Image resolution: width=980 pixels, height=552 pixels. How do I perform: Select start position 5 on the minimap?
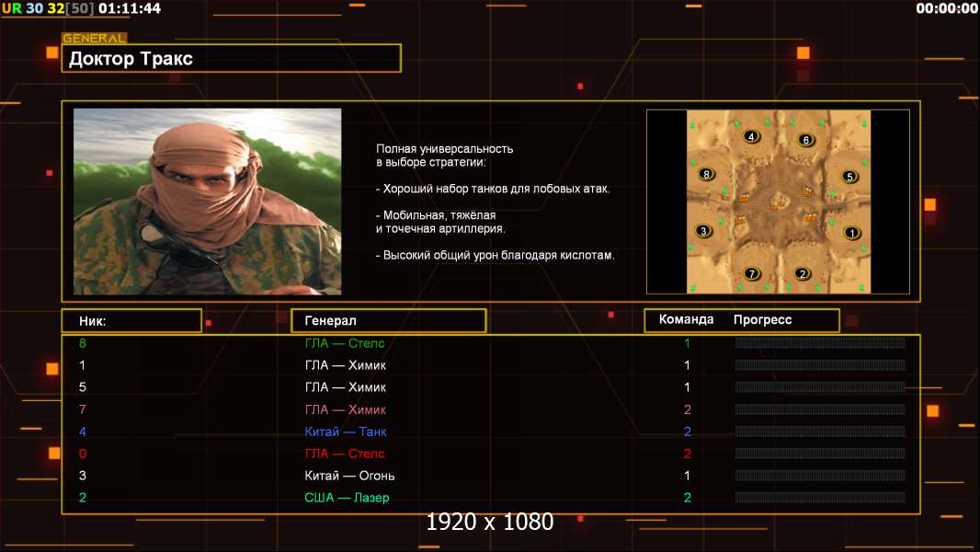coord(849,176)
